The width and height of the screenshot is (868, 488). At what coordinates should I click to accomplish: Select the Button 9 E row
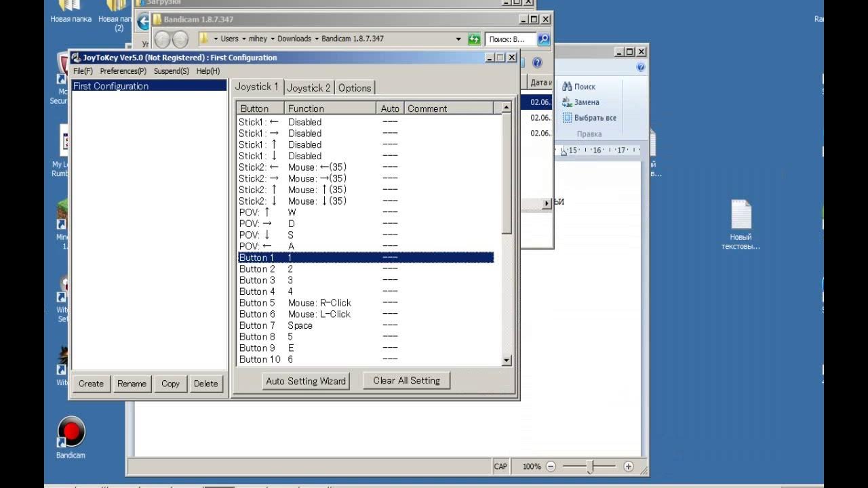point(366,348)
